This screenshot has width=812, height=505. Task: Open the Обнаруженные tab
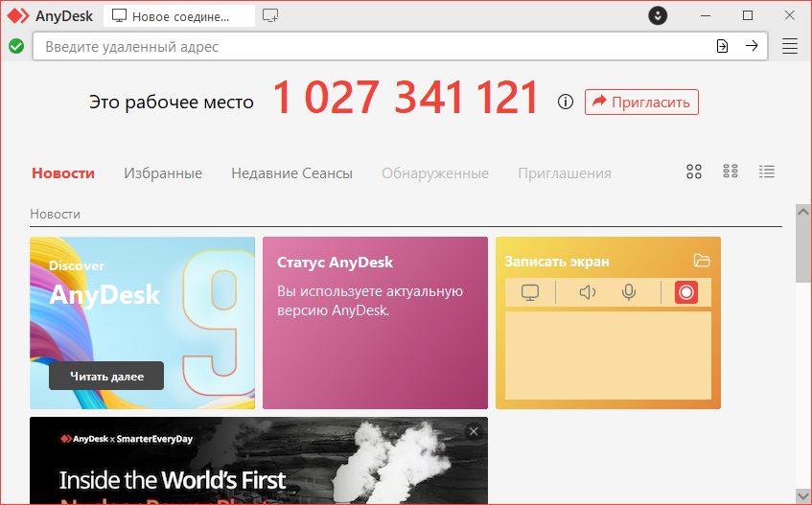point(435,172)
